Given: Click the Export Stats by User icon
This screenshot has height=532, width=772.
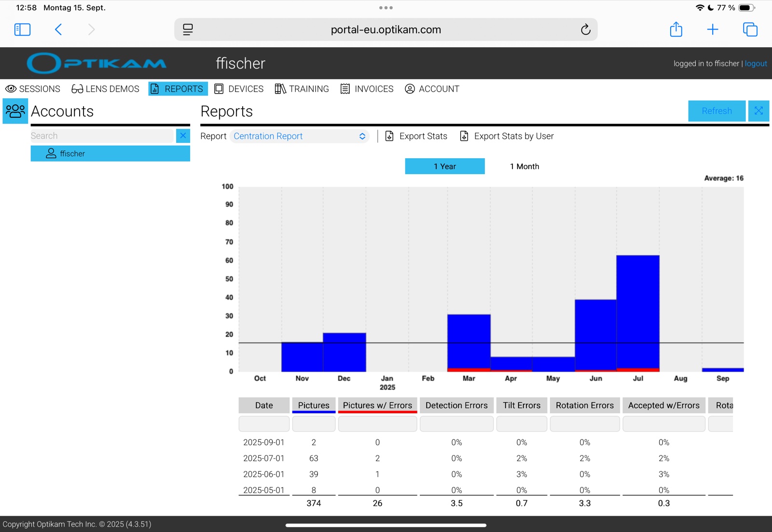Looking at the screenshot, I should 464,136.
